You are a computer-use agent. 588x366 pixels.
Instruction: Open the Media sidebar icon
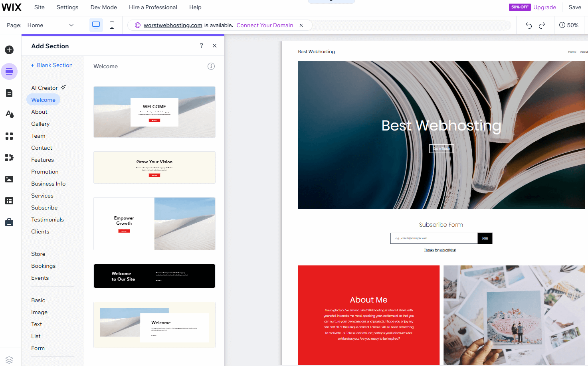tap(9, 179)
